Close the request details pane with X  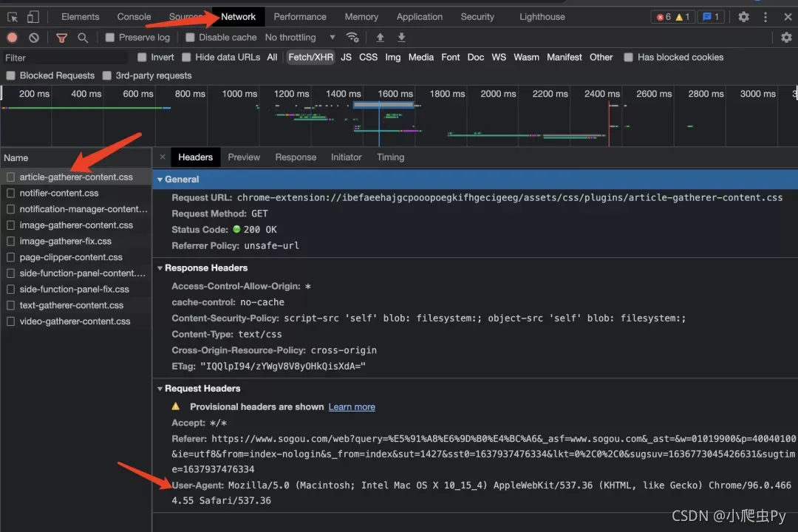[x=163, y=157]
